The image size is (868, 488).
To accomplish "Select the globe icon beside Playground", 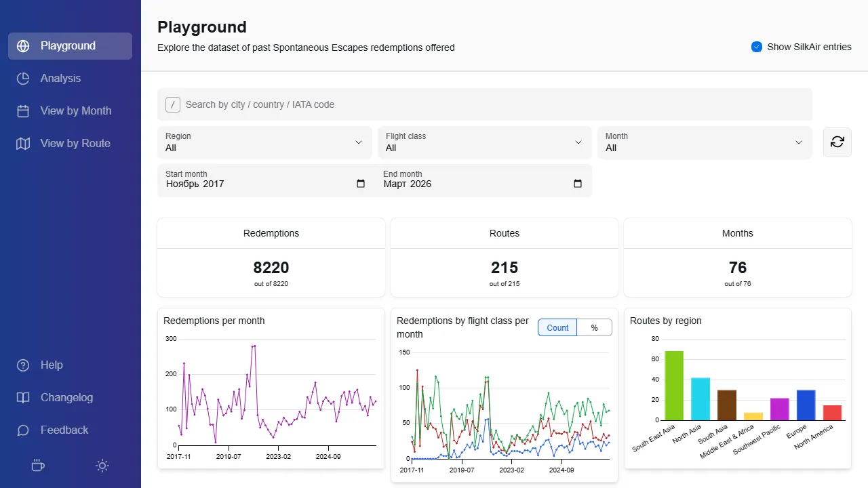I will click(x=24, y=45).
